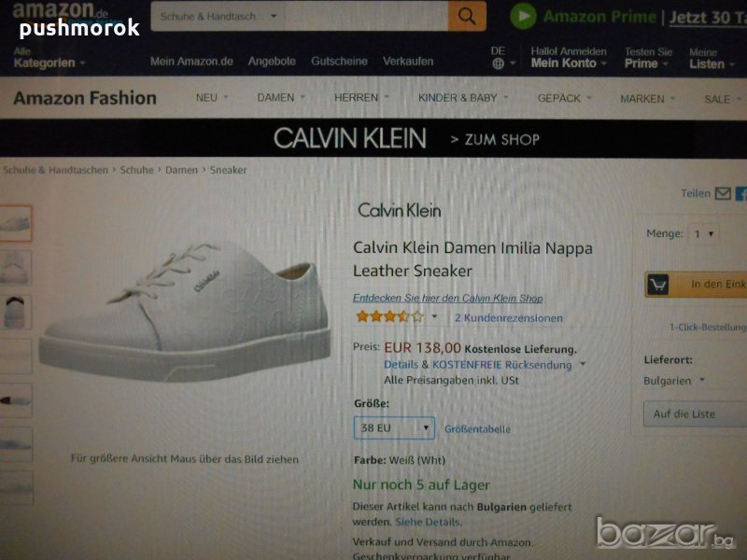The width and height of the screenshot is (747, 560).
Task: Open the DAMEN menu in Amazon Fashion
Action: click(x=281, y=98)
